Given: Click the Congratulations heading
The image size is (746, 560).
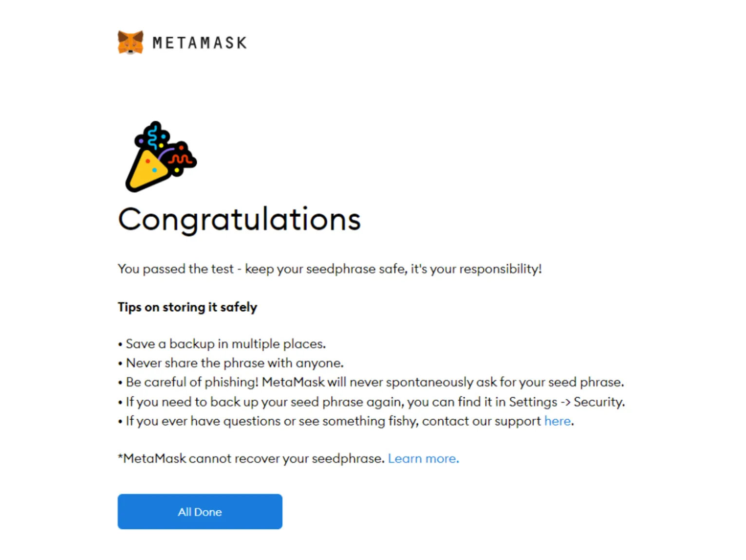Looking at the screenshot, I should 239,220.
